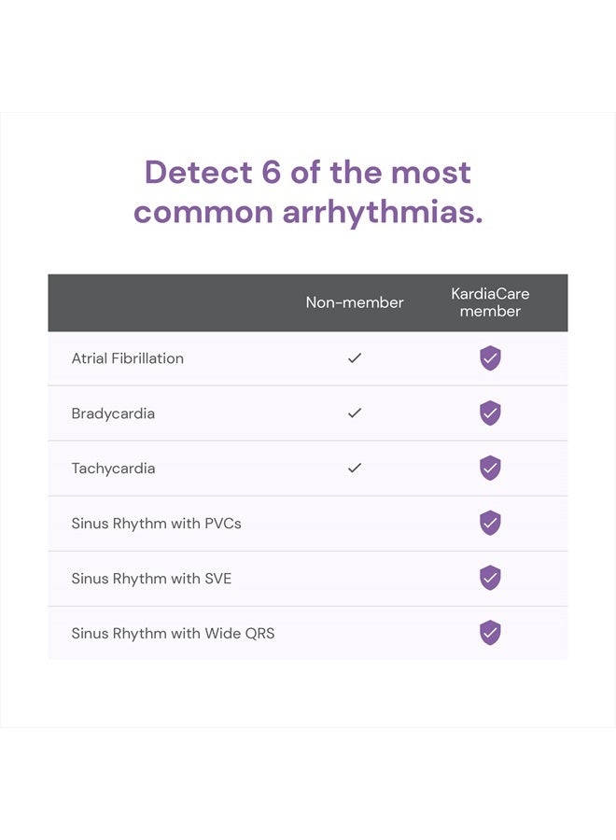Image resolution: width=616 pixels, height=840 pixels.
Task: Click the shield beside Sinus Rhythm with SVE
Action: pyautogui.click(x=490, y=578)
